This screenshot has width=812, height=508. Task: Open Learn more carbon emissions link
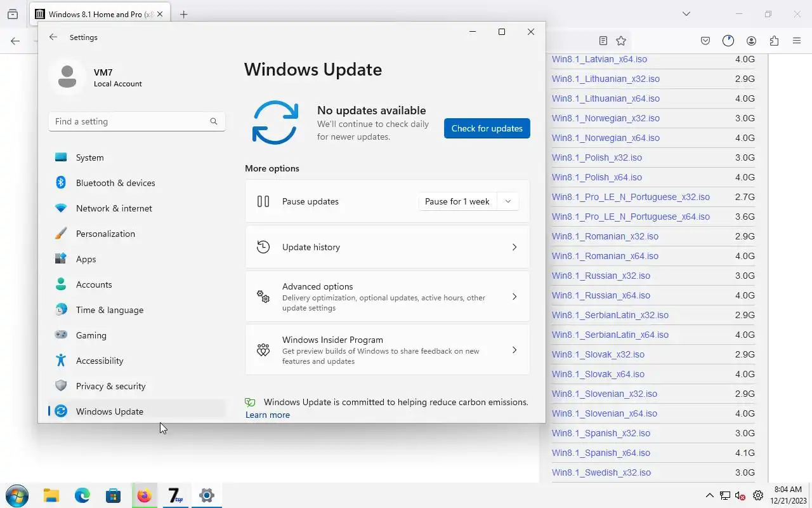click(x=268, y=415)
